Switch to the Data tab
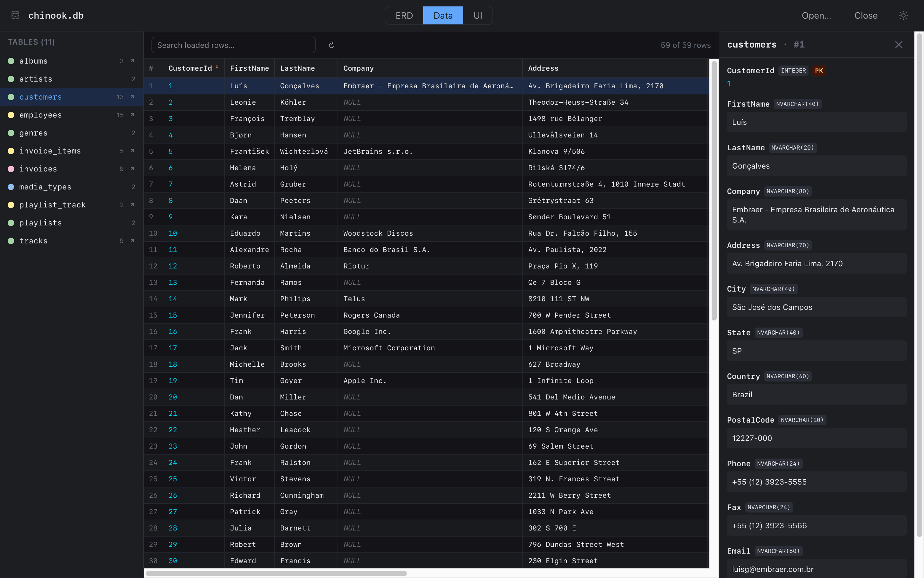This screenshot has height=578, width=924. pyautogui.click(x=443, y=15)
